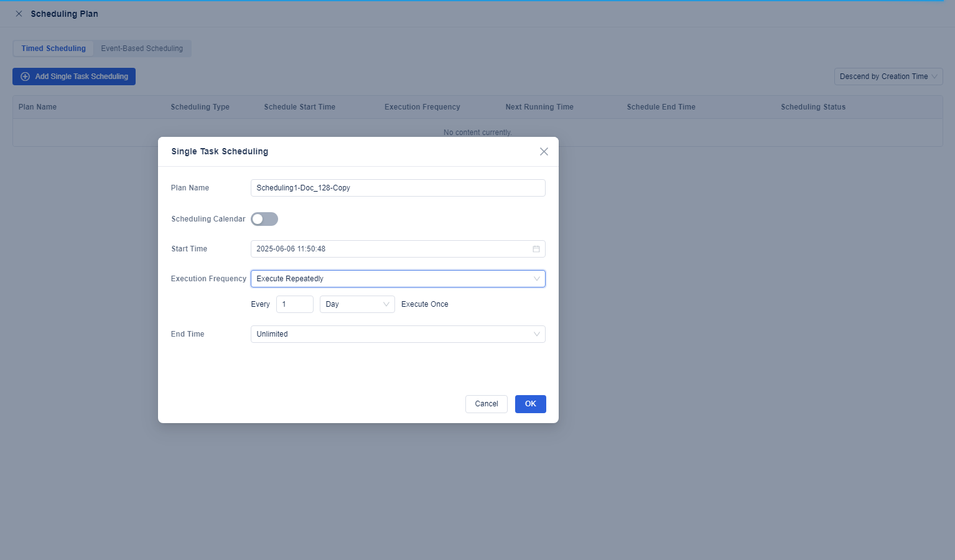
Task: Switch to the Event-Based Scheduling tab
Action: (142, 49)
